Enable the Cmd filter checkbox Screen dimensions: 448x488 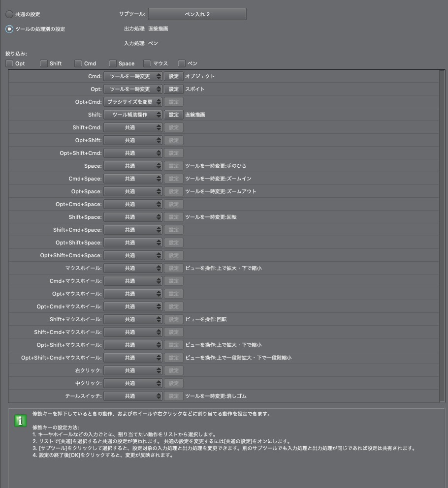[78, 63]
